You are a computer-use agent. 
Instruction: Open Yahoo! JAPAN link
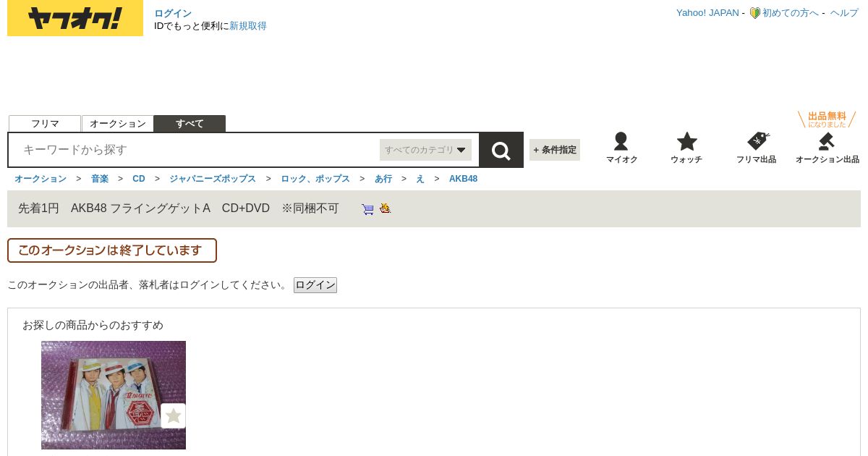tap(707, 13)
